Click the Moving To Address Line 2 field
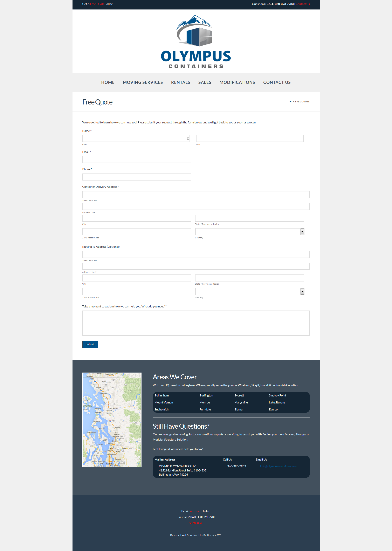This screenshot has height=551, width=392. (196, 266)
